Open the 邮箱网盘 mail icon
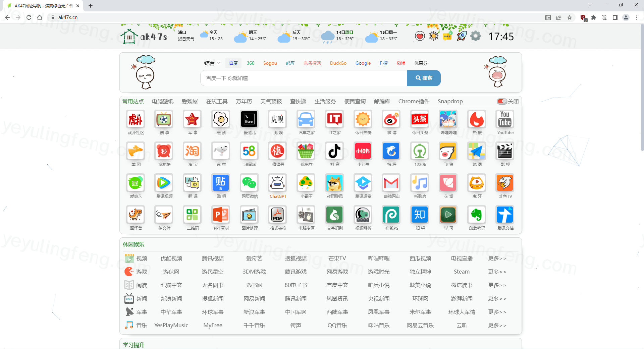Viewport: 644px width, 349px height. tap(391, 183)
